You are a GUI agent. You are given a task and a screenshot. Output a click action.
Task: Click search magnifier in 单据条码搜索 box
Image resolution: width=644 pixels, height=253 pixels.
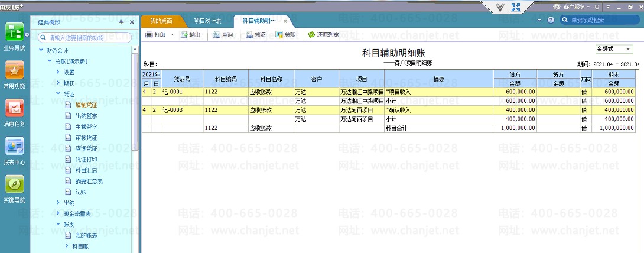[x=565, y=20]
